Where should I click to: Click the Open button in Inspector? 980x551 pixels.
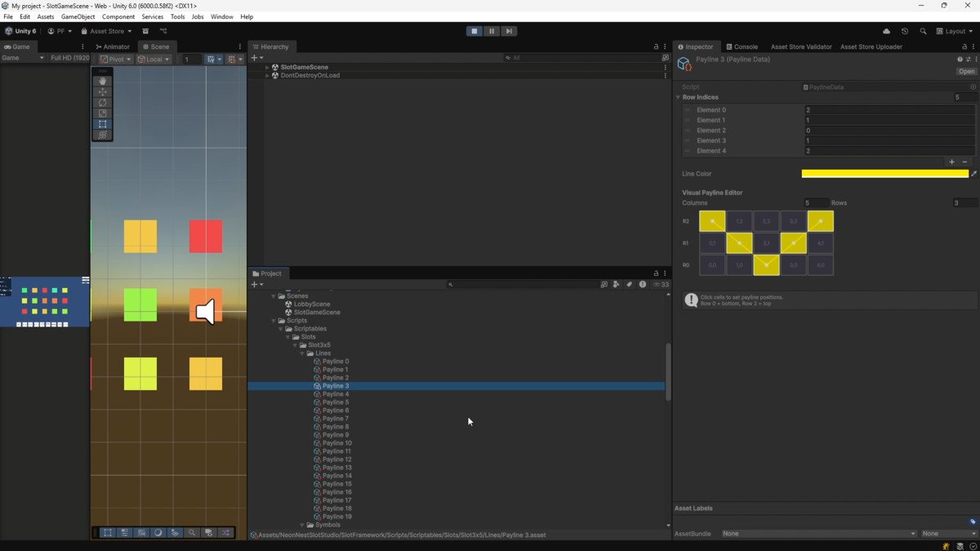click(966, 71)
